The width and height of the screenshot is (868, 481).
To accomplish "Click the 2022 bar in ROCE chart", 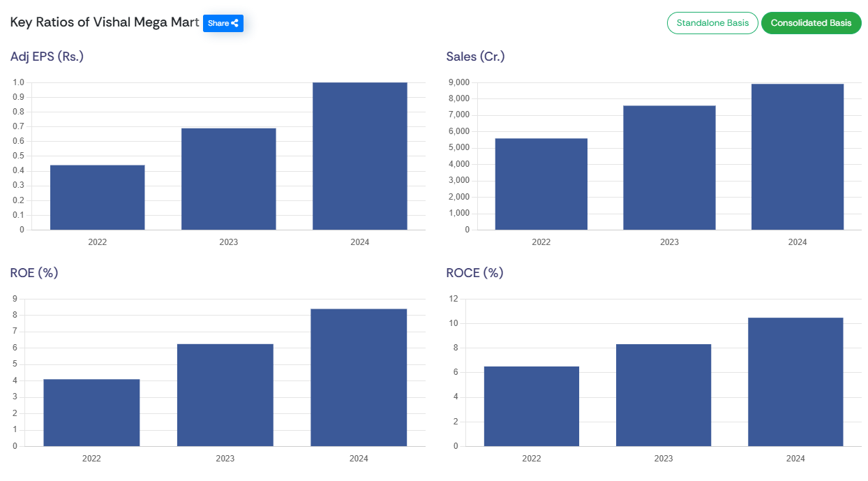I will click(x=531, y=406).
